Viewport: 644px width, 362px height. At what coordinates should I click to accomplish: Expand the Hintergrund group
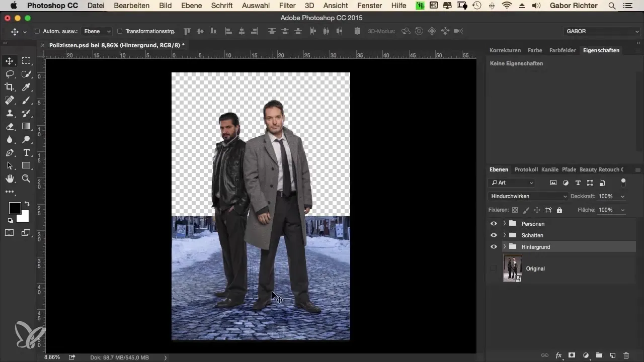504,247
